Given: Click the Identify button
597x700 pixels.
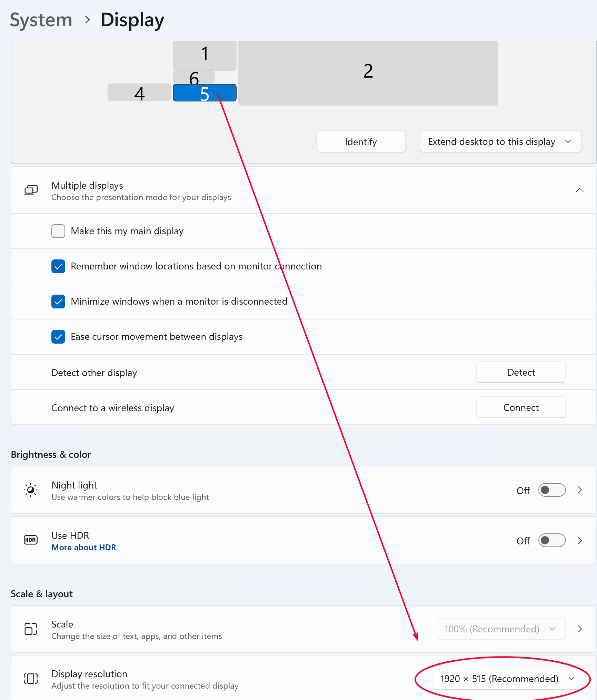Looking at the screenshot, I should coord(361,141).
